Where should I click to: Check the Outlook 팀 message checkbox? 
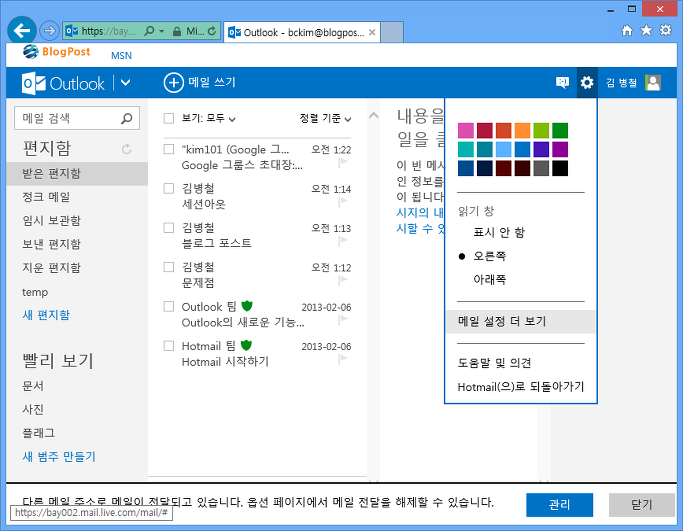coord(169,307)
